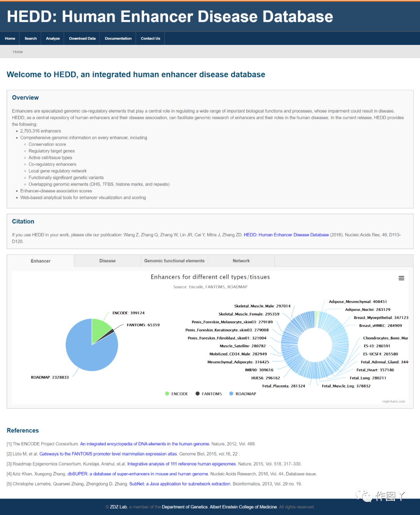Viewport: 420px width, 515px height.
Task: Click Penis_Foreskin_Keratinocyte_skin03: 279008 label
Action: pyautogui.click(x=227, y=330)
